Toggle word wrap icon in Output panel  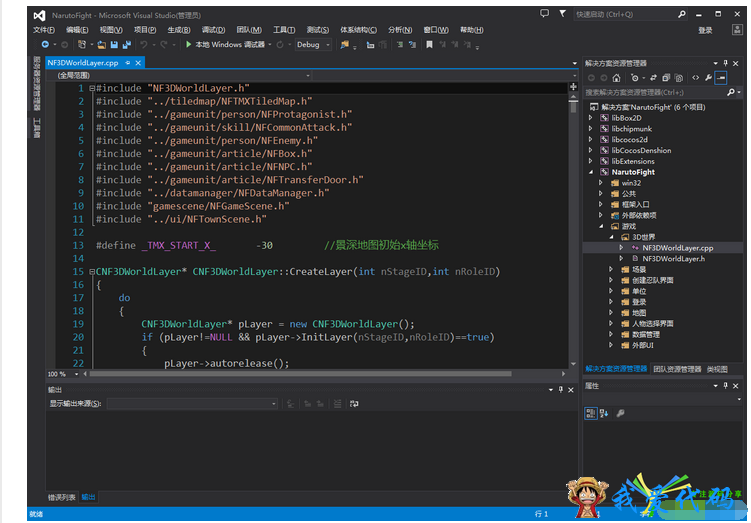point(354,404)
